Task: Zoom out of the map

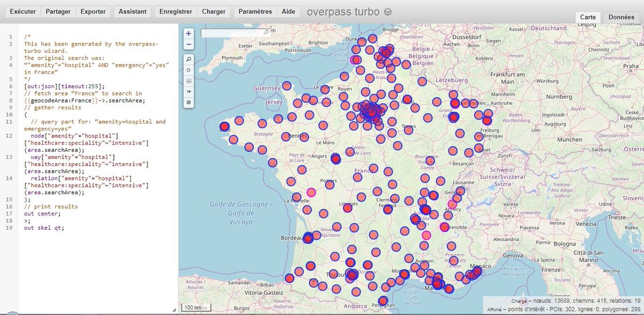Action: [x=188, y=43]
